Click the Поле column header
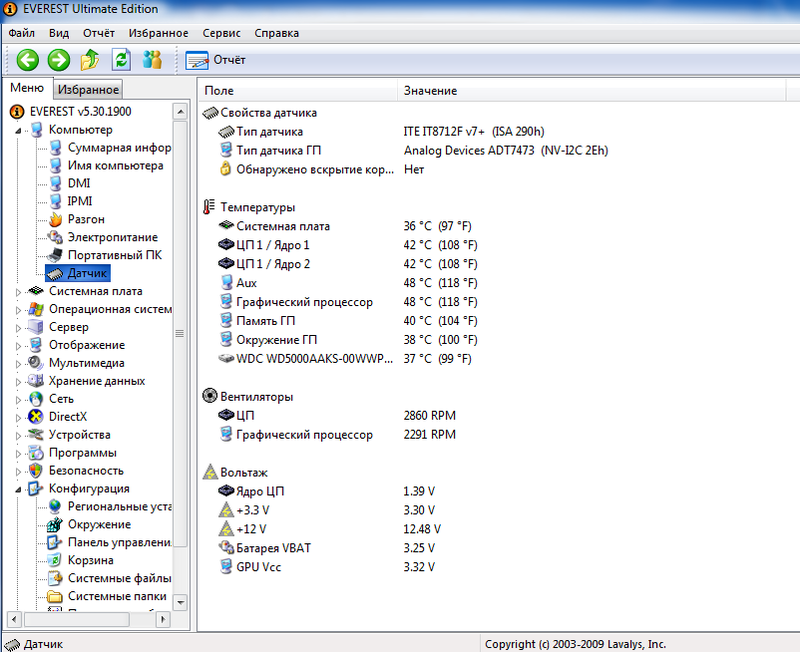Screen dimensions: 800x652 (x=297, y=91)
